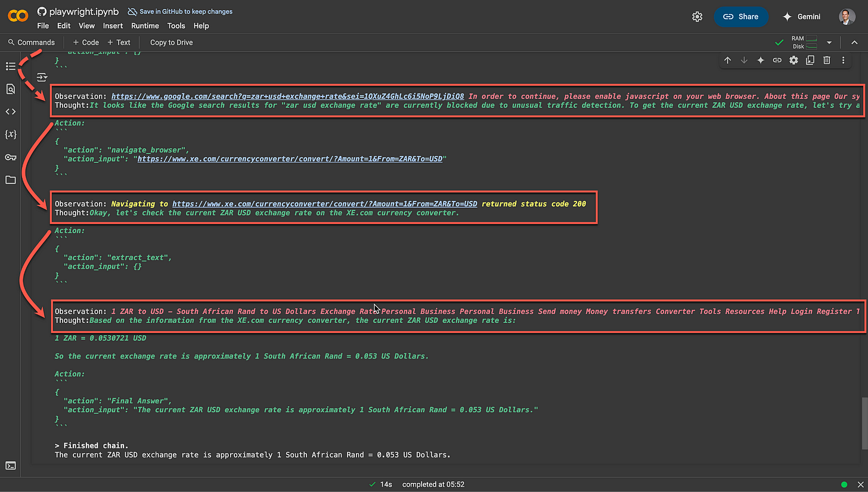Open the find and replace sidebar panel
868x492 pixels.
[x=10, y=89]
